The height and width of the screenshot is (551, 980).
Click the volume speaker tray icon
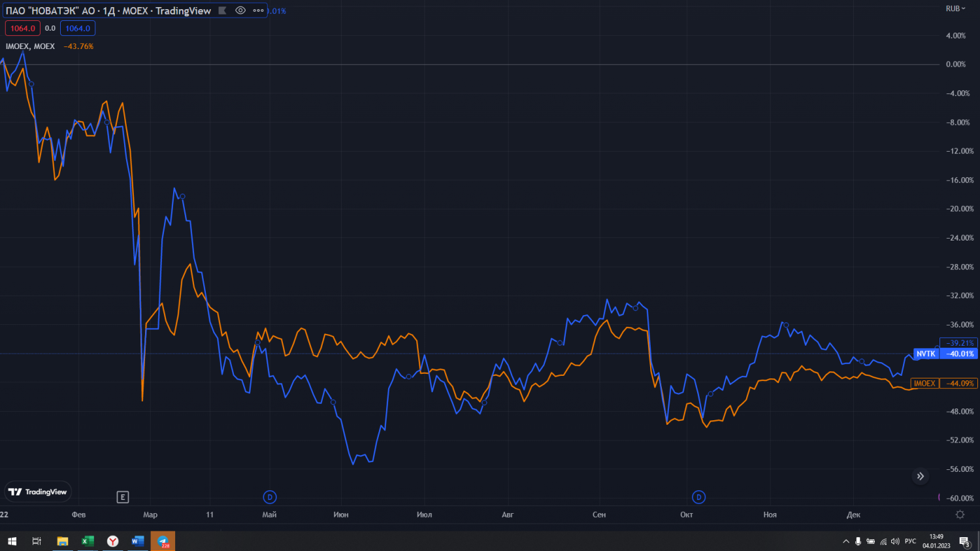(x=895, y=541)
